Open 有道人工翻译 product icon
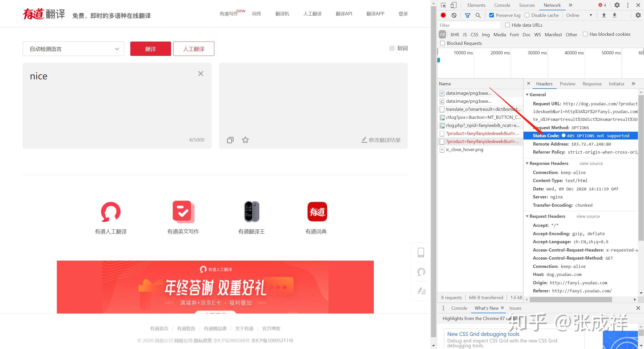This screenshot has width=644, height=349. 111,212
